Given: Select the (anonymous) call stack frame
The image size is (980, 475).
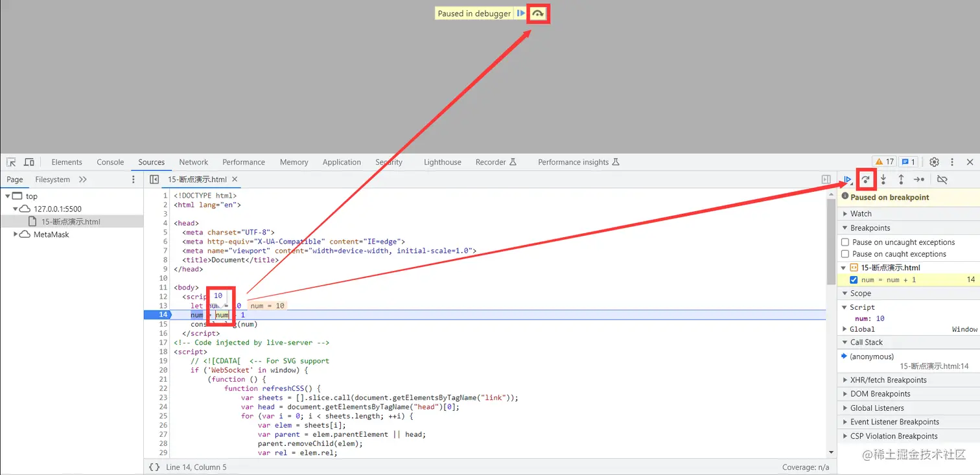Looking at the screenshot, I should click(x=872, y=356).
